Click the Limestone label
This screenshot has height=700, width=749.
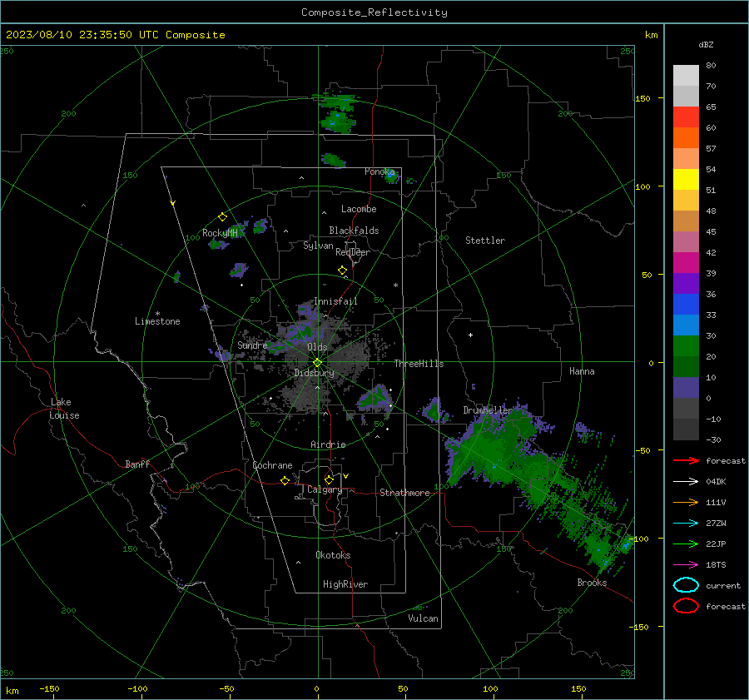(157, 321)
